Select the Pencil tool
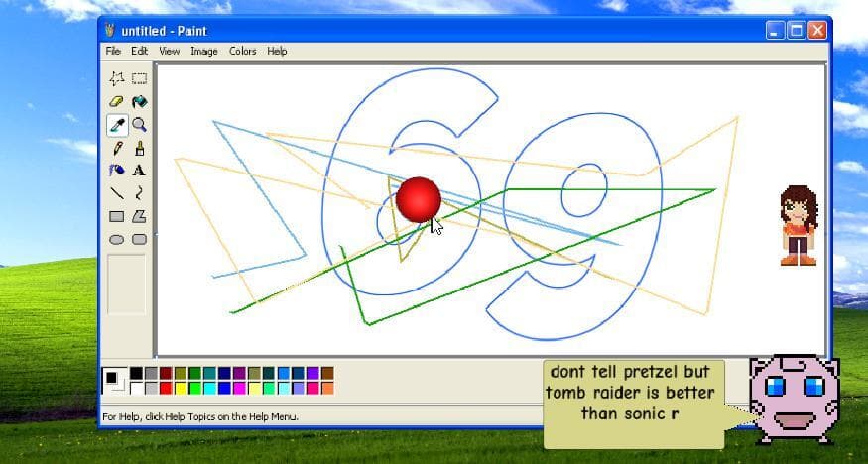This screenshot has height=464, width=868. click(117, 148)
